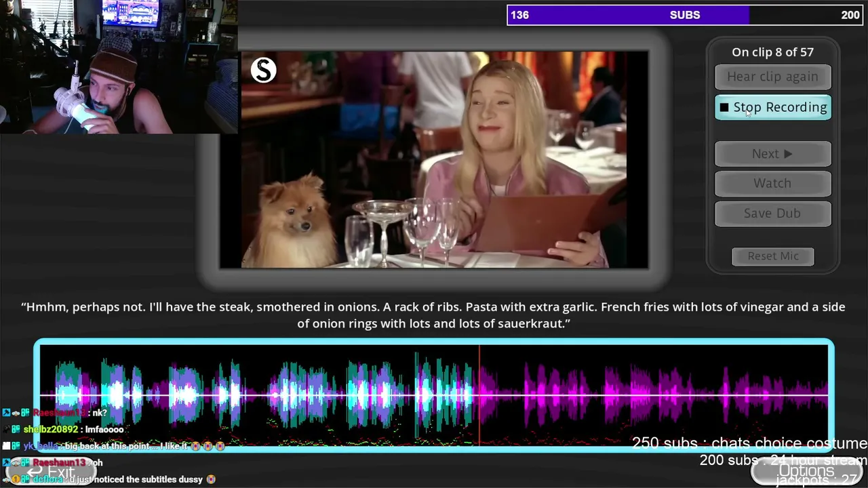The height and width of the screenshot is (488, 868).
Task: Click the subtitle line starting "Hmhm, perhaps not"
Action: pos(434,315)
